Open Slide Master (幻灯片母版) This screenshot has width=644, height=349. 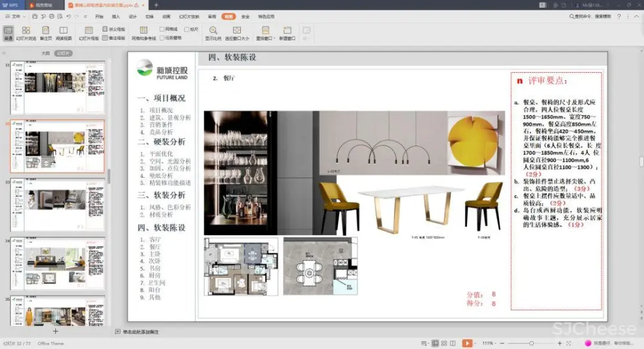[89, 33]
